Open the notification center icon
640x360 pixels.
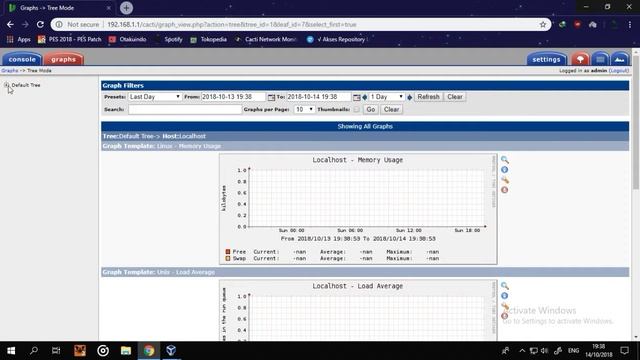pos(624,351)
